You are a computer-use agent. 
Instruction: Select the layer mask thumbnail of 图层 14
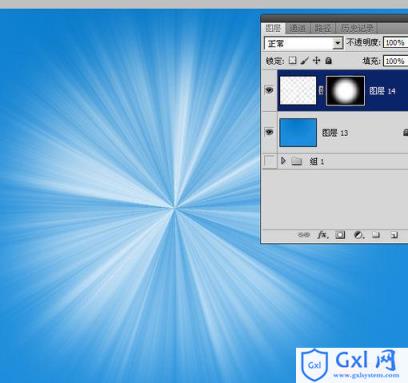(x=345, y=90)
